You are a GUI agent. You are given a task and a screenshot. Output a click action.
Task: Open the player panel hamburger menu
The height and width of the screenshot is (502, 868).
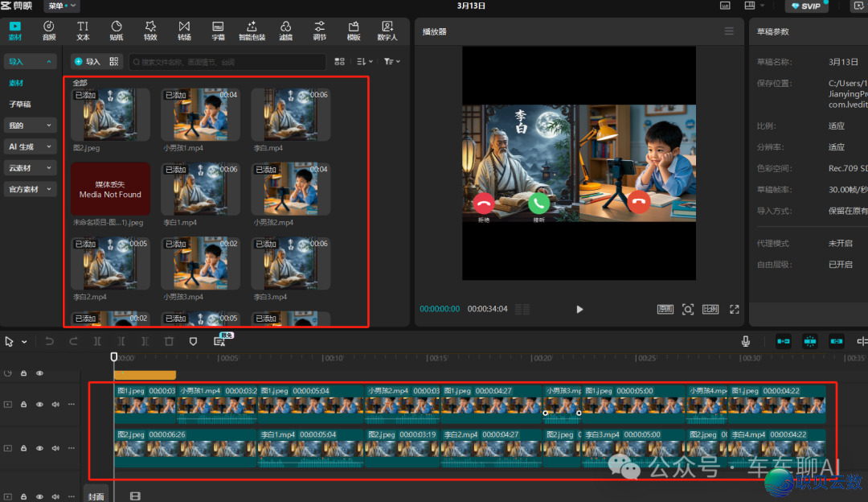tap(729, 31)
